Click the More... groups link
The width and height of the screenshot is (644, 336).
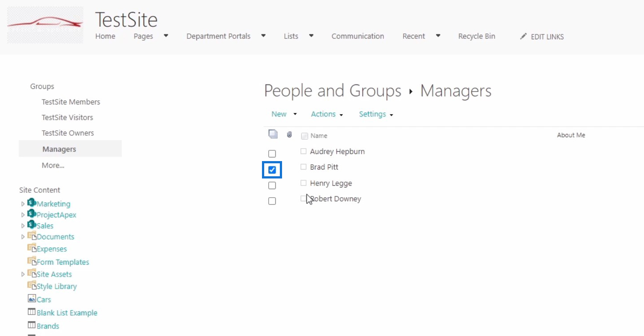(x=53, y=165)
